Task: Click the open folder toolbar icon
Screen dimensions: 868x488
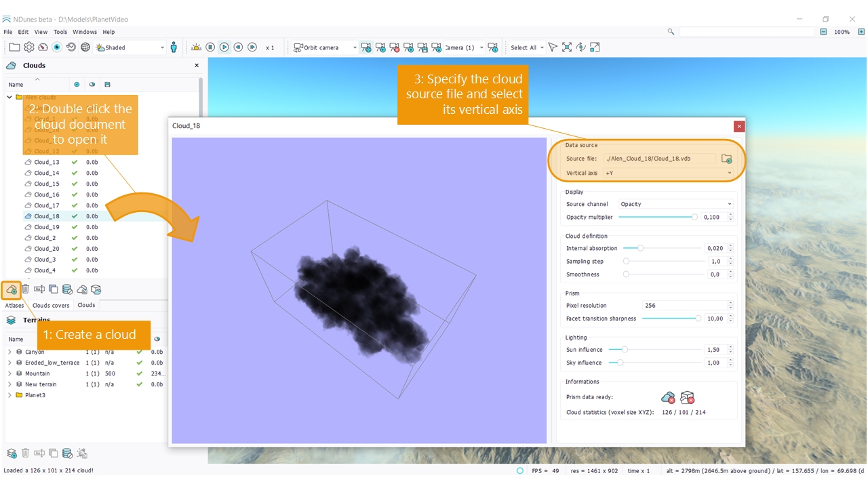Action: (x=14, y=47)
